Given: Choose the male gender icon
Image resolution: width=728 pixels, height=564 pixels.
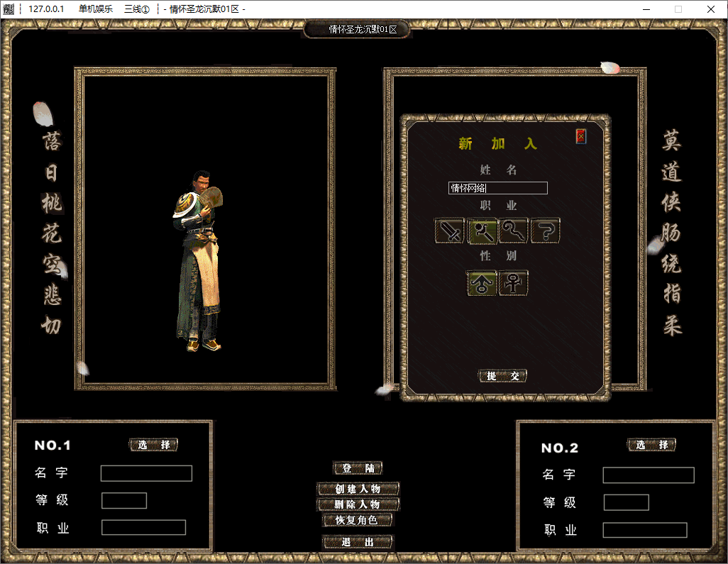Looking at the screenshot, I should [481, 282].
